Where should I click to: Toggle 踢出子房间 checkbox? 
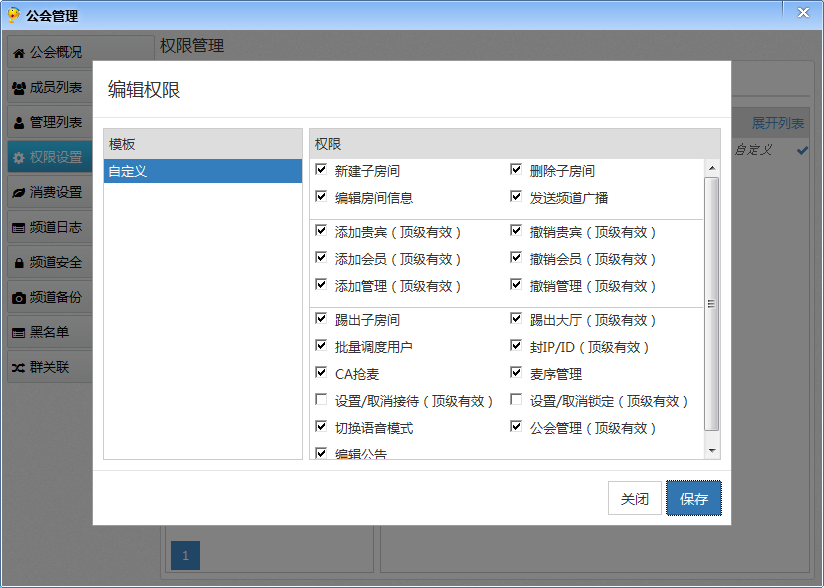321,318
